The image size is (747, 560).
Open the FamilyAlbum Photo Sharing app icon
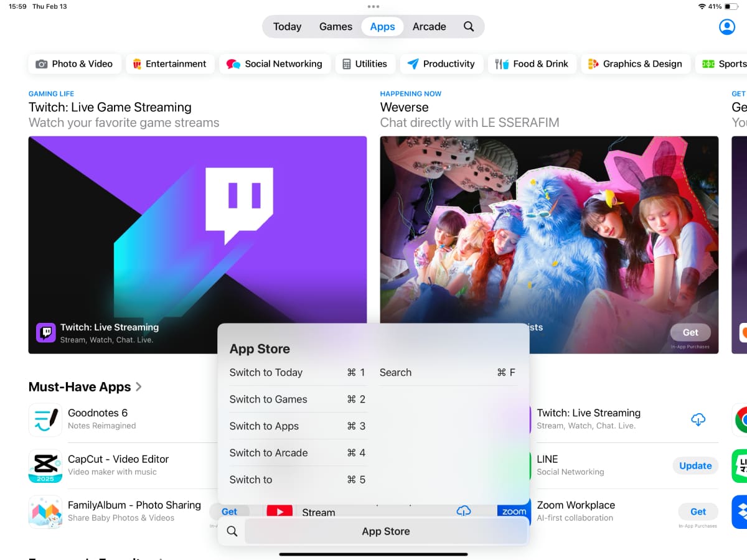coord(45,511)
